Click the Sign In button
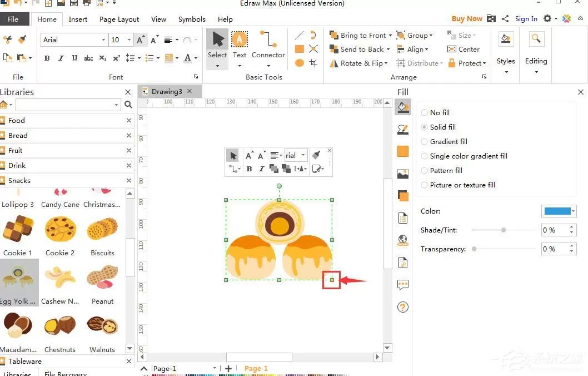Image resolution: width=588 pixels, height=376 pixels. (x=526, y=19)
